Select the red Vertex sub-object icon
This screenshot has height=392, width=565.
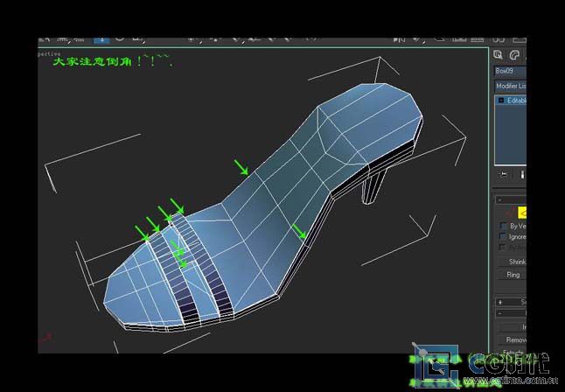pyautogui.click(x=510, y=213)
